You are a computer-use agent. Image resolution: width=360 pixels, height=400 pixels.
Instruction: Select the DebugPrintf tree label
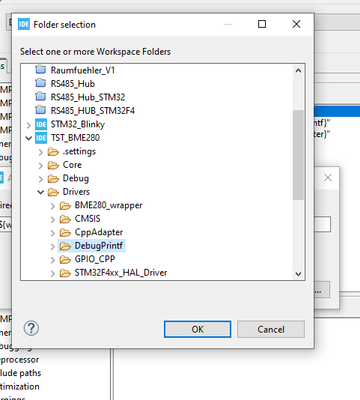click(x=98, y=246)
